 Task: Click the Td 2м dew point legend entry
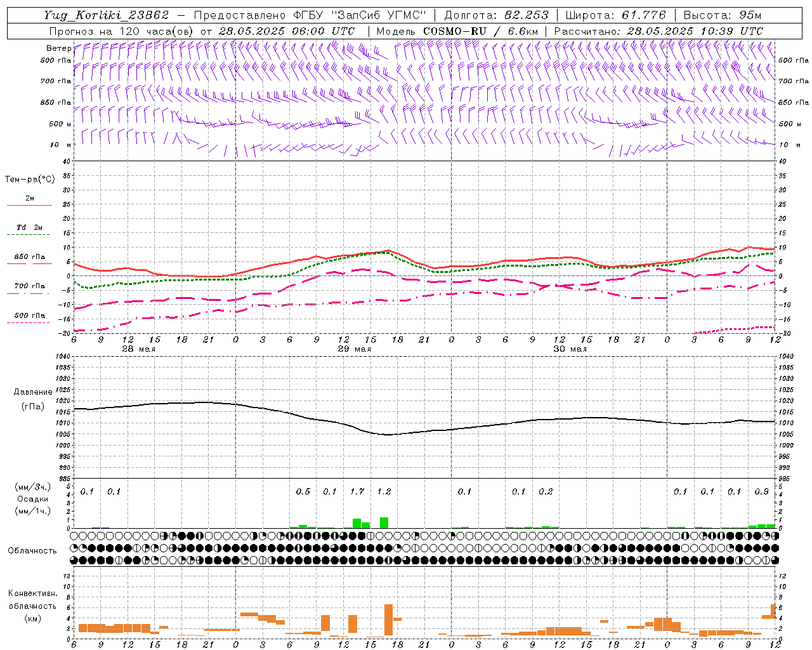29,227
